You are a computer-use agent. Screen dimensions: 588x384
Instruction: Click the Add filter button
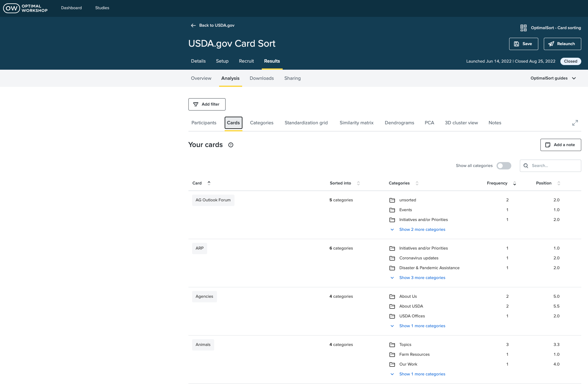pyautogui.click(x=207, y=104)
